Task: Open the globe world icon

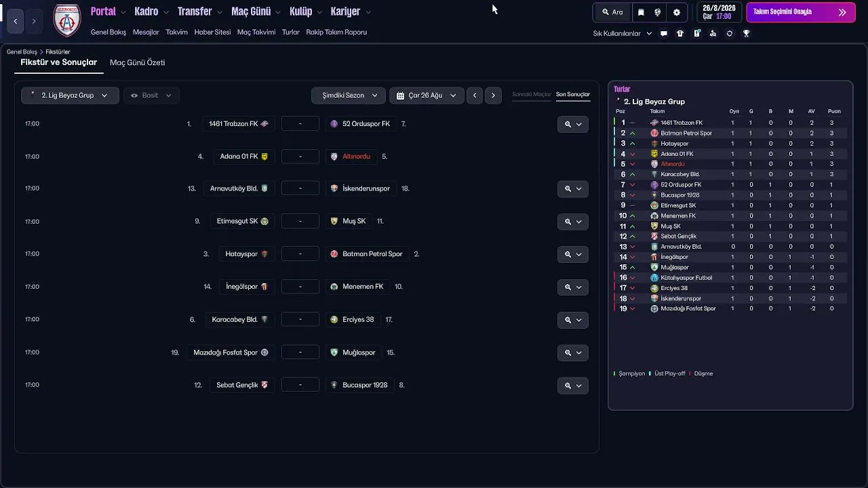Action: coord(658,12)
